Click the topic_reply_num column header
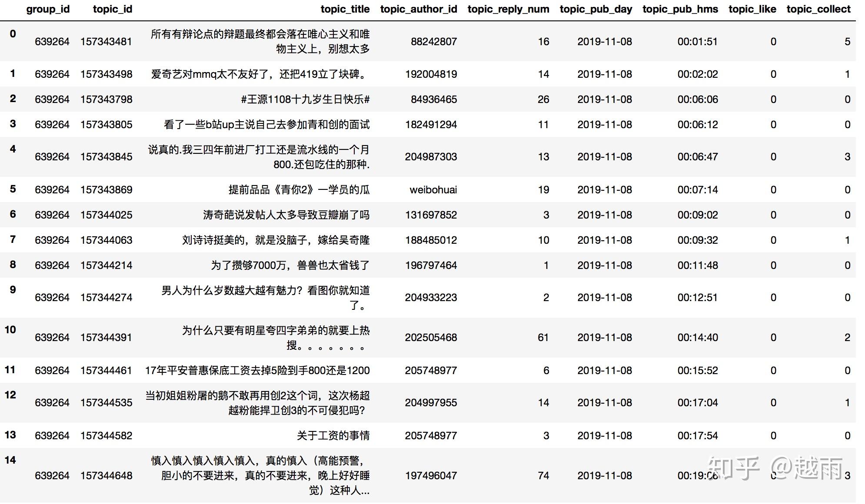Image resolution: width=865 pixels, height=504 pixels. pyautogui.click(x=508, y=9)
